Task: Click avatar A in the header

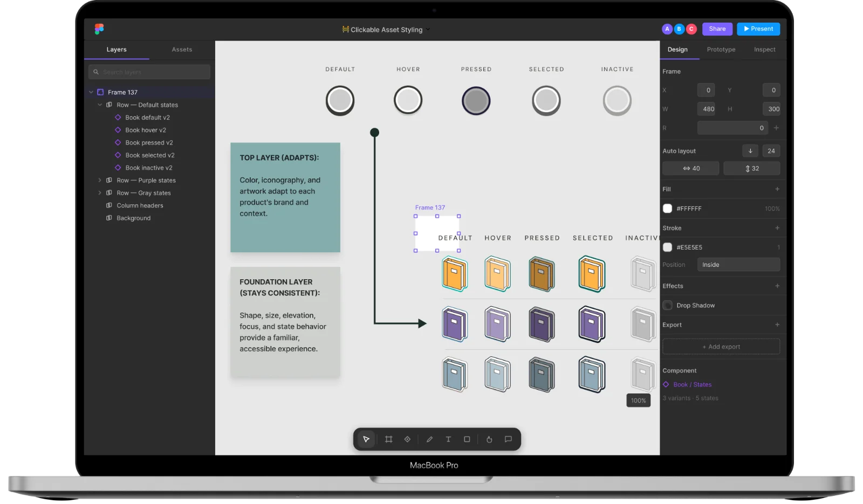Action: click(x=667, y=29)
